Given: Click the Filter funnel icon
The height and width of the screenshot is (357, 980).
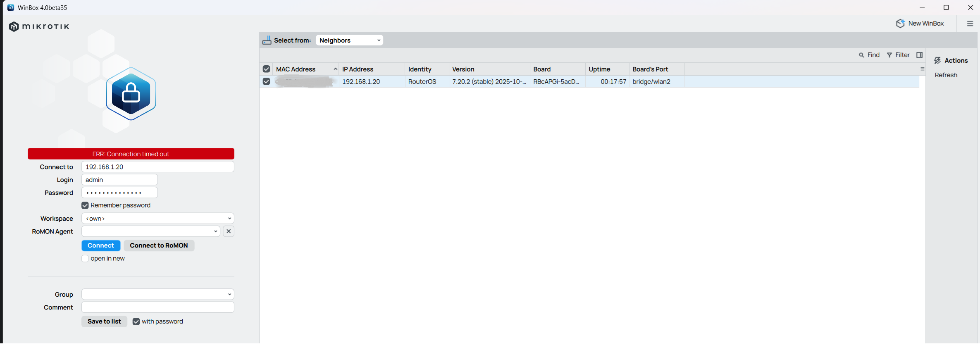Looking at the screenshot, I should coord(889,55).
